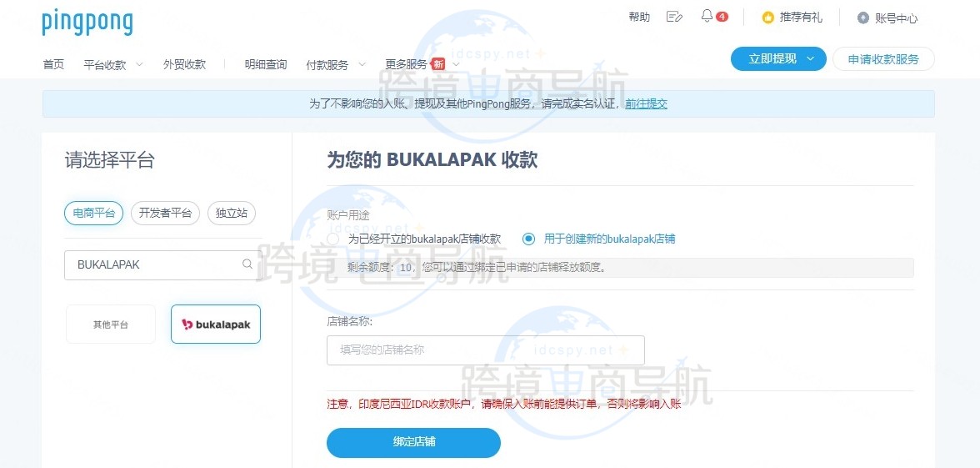Switch to the 电商平台 tab
The width and height of the screenshot is (980, 468).
(93, 213)
